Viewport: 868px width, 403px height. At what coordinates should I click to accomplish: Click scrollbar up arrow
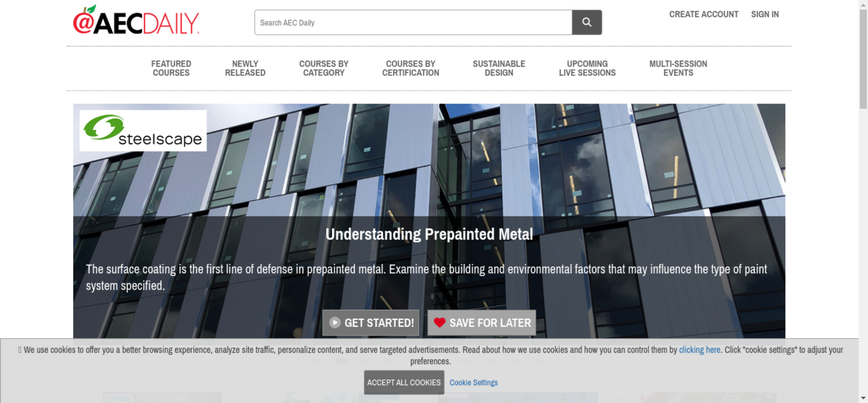coord(863,4)
